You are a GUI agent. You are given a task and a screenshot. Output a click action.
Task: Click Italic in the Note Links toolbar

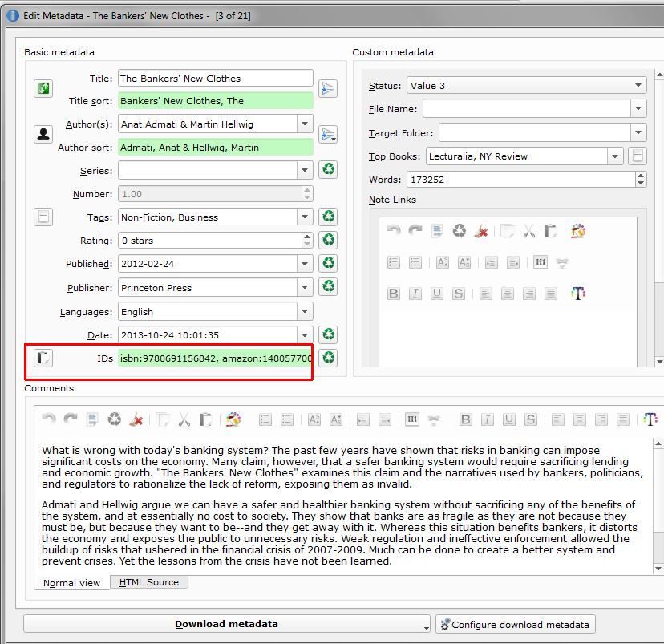click(415, 294)
